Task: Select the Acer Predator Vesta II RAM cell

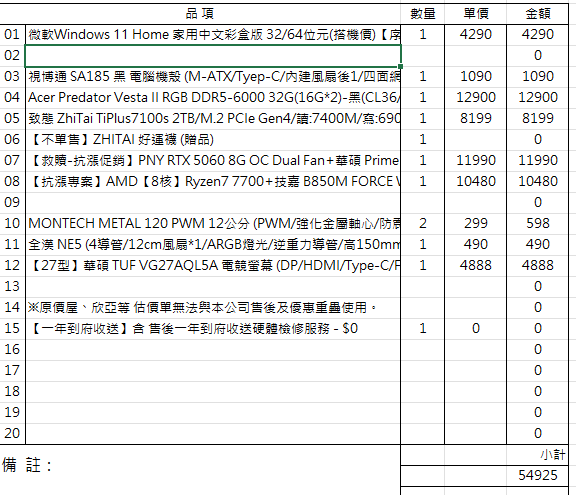Action: [x=213, y=98]
